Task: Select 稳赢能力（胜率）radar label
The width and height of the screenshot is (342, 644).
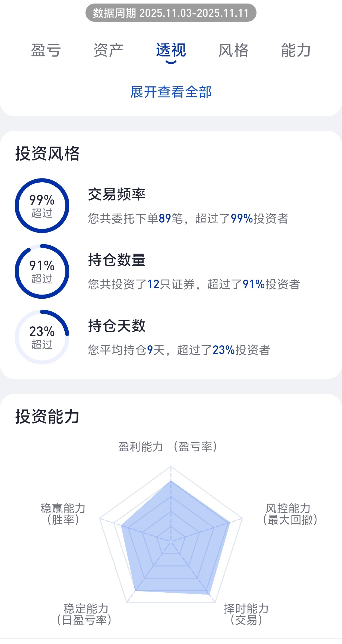Action: 63,514
